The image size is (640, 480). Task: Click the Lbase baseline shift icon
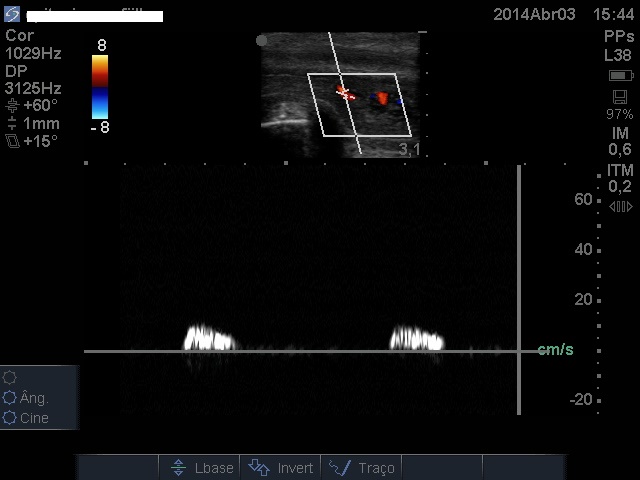[178, 467]
